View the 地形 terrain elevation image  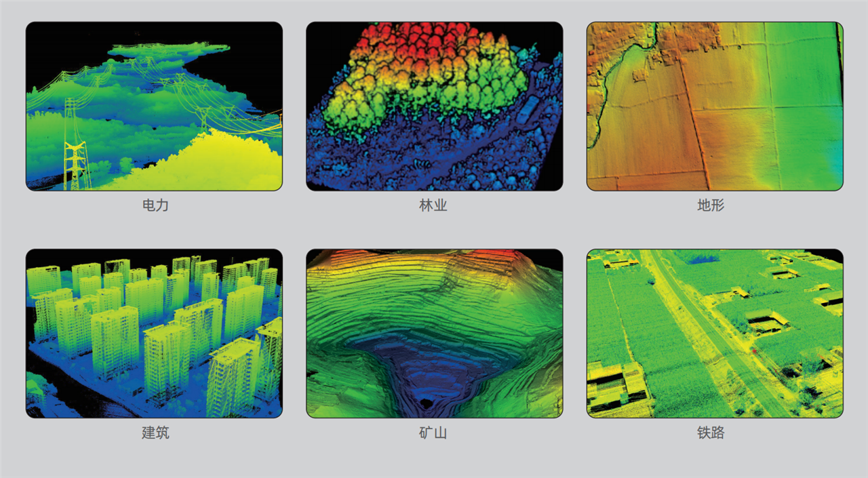pyautogui.click(x=715, y=106)
